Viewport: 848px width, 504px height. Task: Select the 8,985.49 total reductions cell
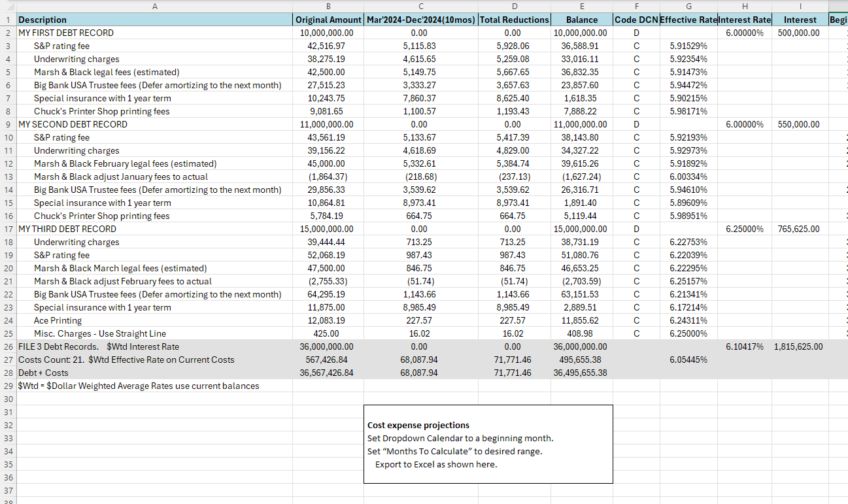(514, 307)
